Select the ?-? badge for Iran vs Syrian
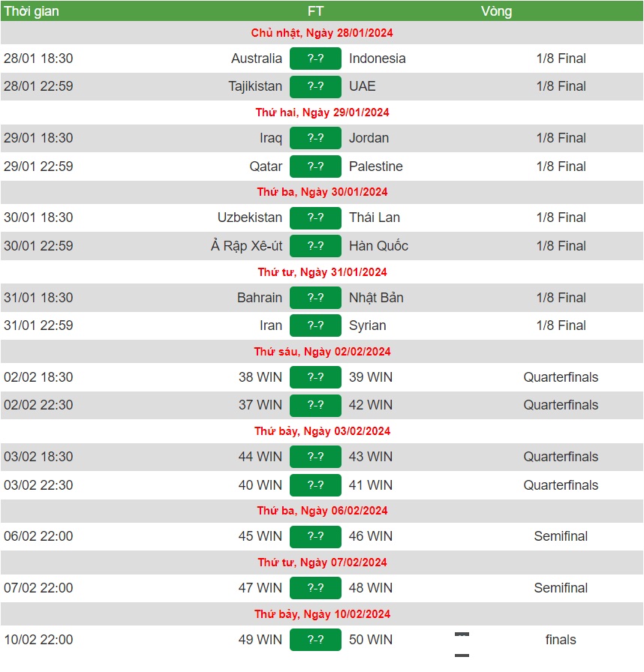Screen dimensions: 644x672 point(315,325)
